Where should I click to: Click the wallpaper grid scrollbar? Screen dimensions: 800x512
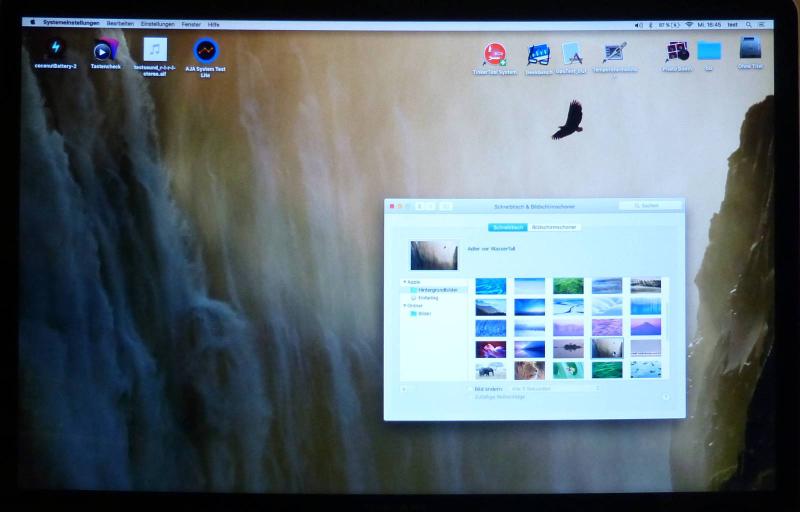[x=667, y=323]
